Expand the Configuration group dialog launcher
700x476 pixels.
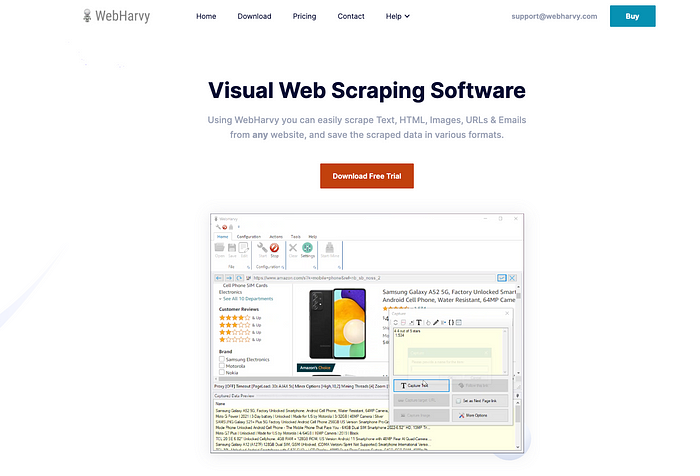click(283, 267)
